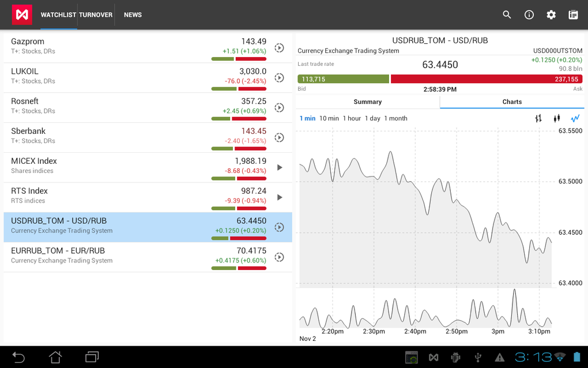Screen dimensions: 588x368
Task: Select the 1 min chart interval
Action: pos(307,119)
